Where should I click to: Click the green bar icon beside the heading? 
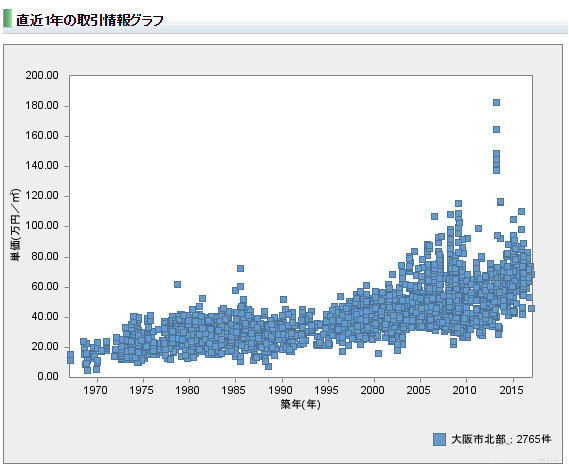pos(7,19)
